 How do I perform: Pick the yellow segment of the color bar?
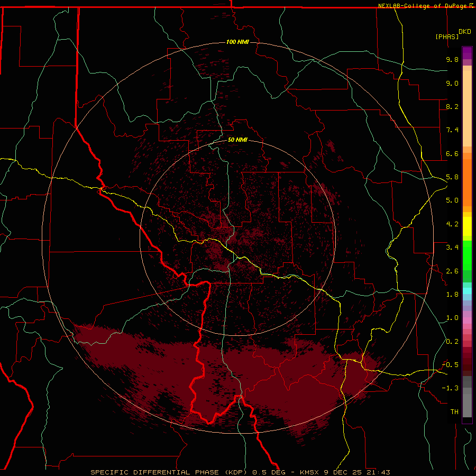point(467,226)
